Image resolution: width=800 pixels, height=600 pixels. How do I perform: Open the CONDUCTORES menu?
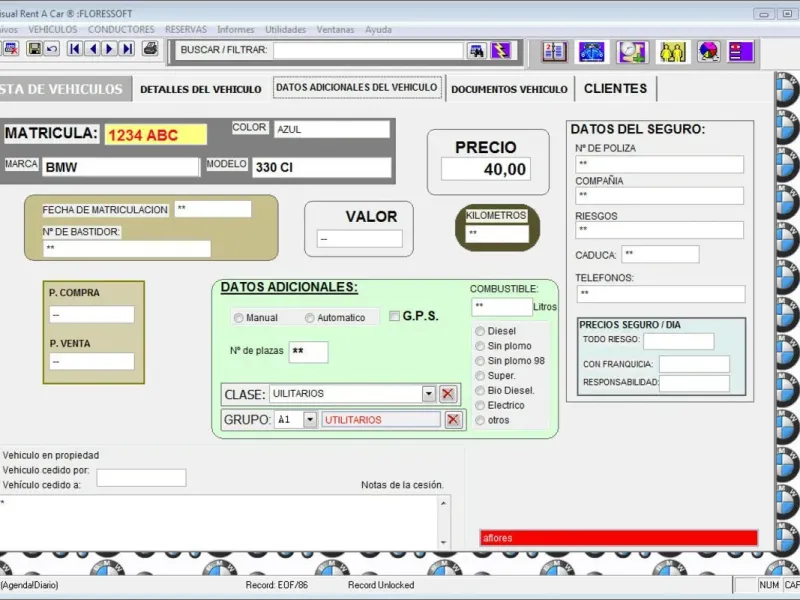[121, 30]
